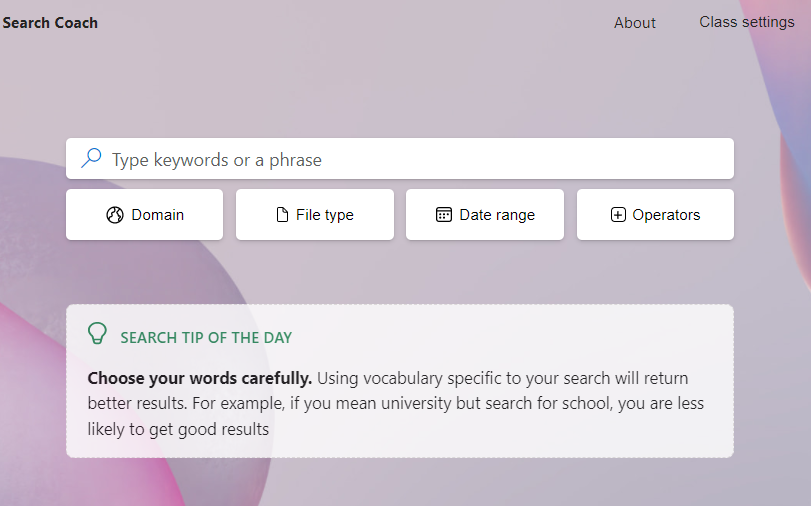Click the plus icon on Operators

pyautogui.click(x=618, y=215)
